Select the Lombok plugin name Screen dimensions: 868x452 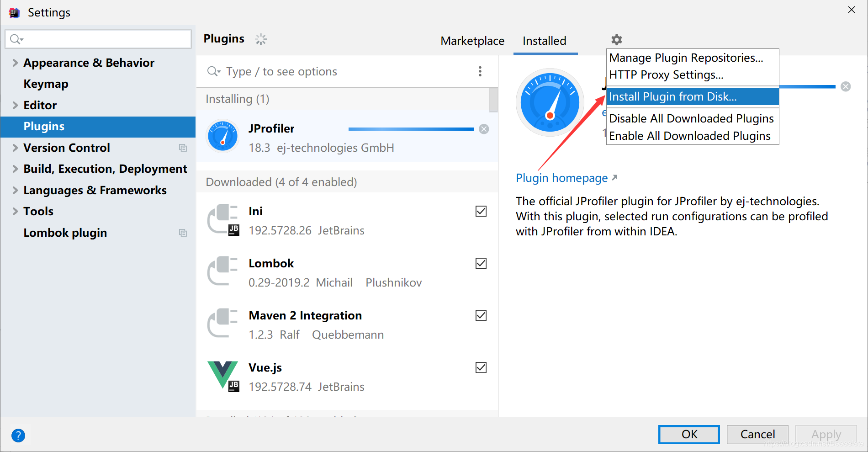[271, 263]
